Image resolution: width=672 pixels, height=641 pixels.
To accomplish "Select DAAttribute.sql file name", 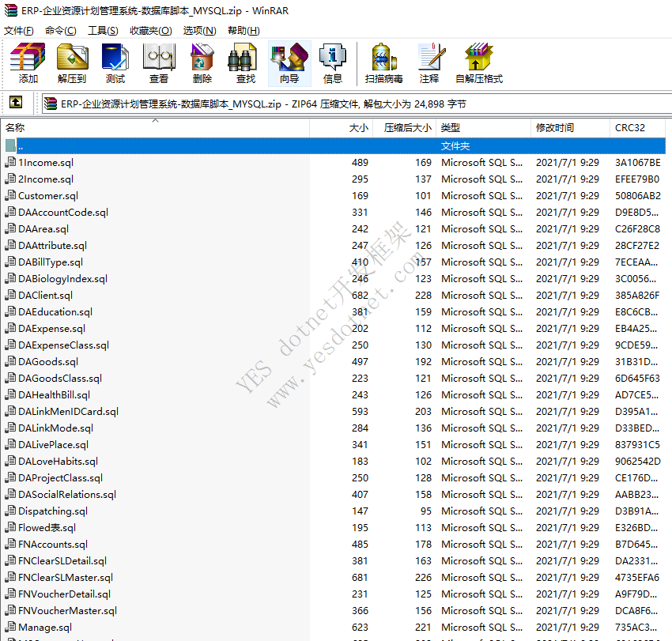I will point(52,246).
